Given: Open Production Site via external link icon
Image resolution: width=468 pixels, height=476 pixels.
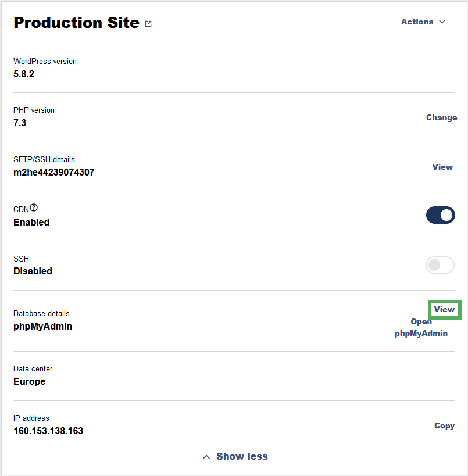Looking at the screenshot, I should pyautogui.click(x=148, y=24).
